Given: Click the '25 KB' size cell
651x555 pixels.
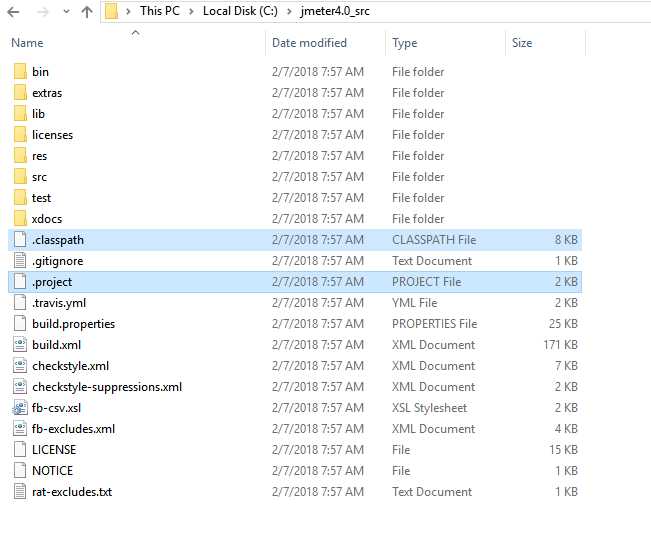Looking at the screenshot, I should (x=563, y=323).
